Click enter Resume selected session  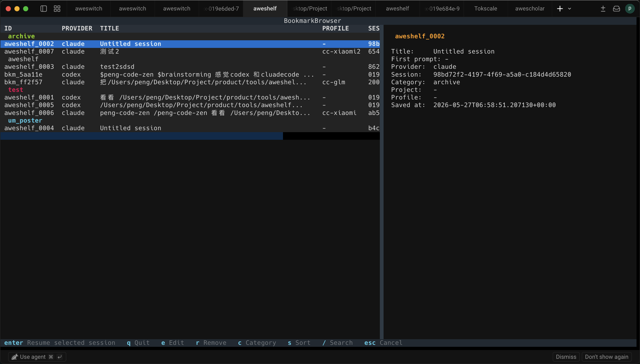coord(60,343)
